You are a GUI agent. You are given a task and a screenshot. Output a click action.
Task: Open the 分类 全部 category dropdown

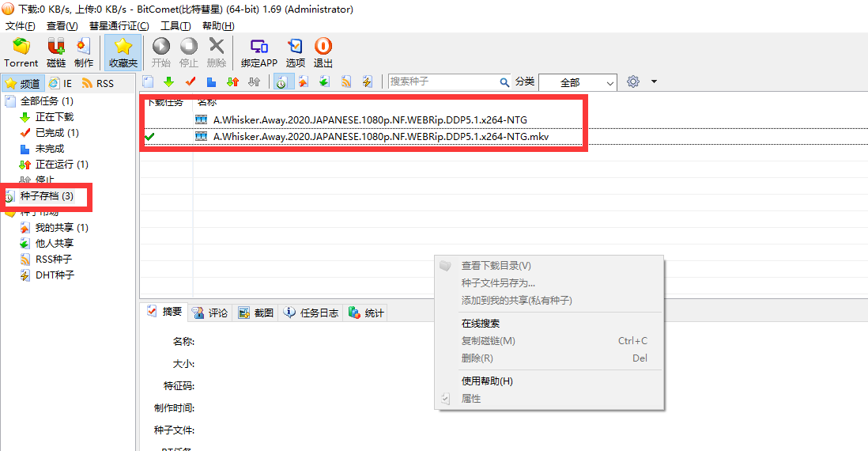(577, 82)
